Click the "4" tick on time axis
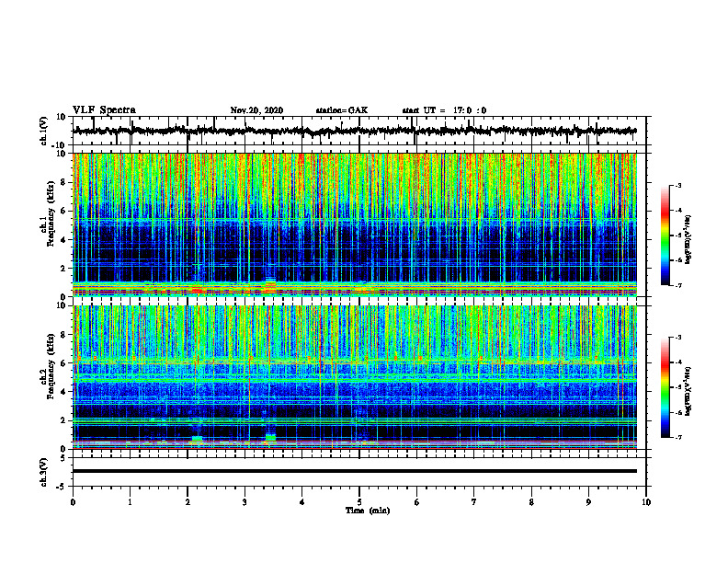This screenshot has width=728, height=563. coord(302,502)
